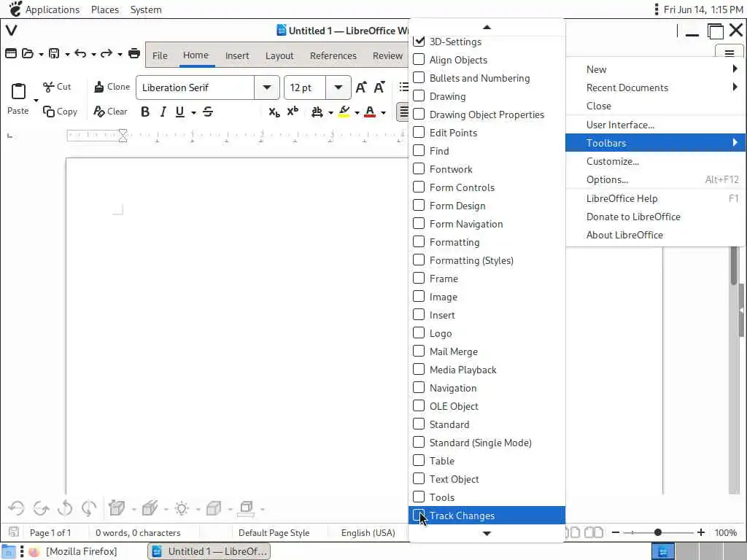Switch to the Layout tab
The height and width of the screenshot is (560, 747).
click(x=279, y=55)
